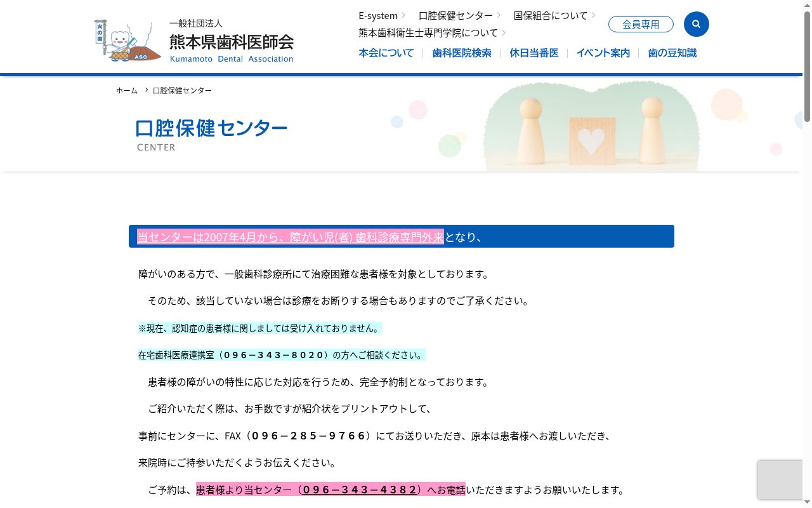
Task: Click the line mentioning 完全予約制
Action: (x=318, y=382)
